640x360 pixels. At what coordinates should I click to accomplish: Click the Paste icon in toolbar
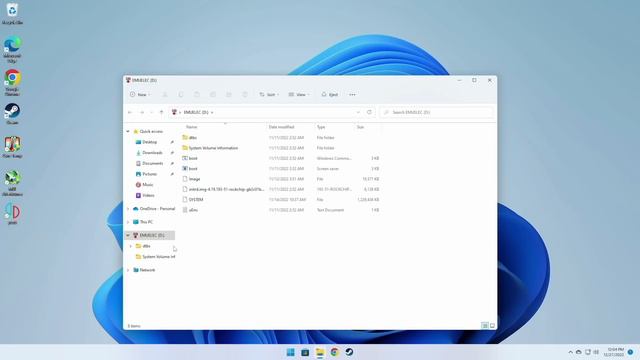coord(197,95)
